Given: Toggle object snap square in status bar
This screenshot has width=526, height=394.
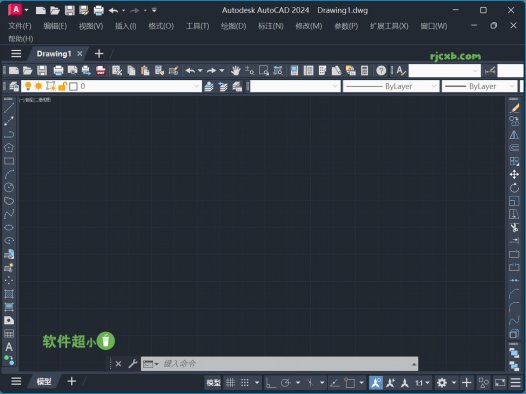Looking at the screenshot, I should point(350,383).
